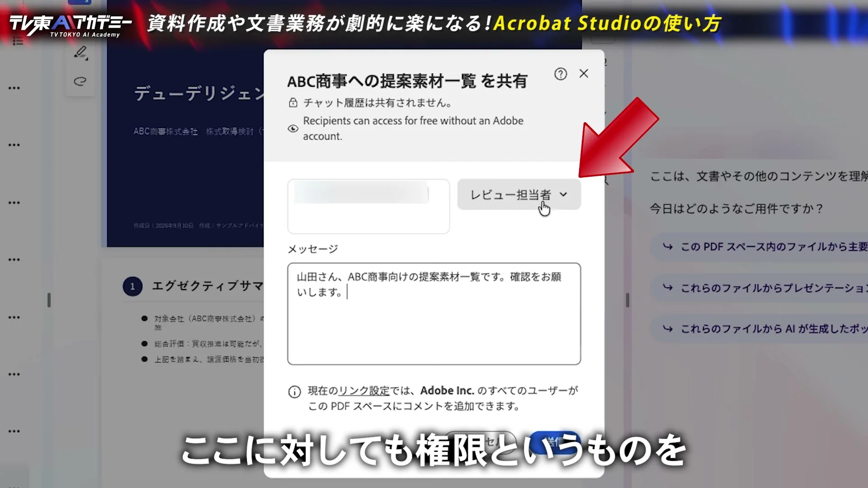This screenshot has height=488, width=868.
Task: Close the share dialog with the X
Action: [584, 74]
